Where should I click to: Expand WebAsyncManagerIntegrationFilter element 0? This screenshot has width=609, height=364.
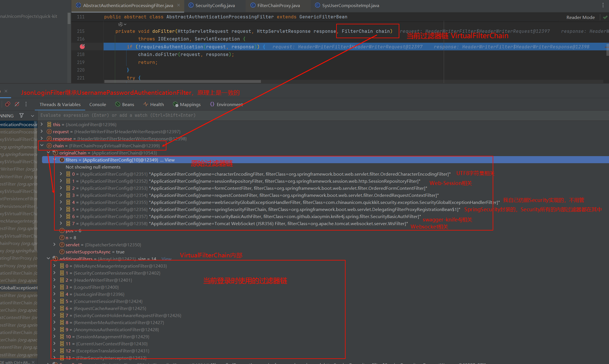(55, 266)
